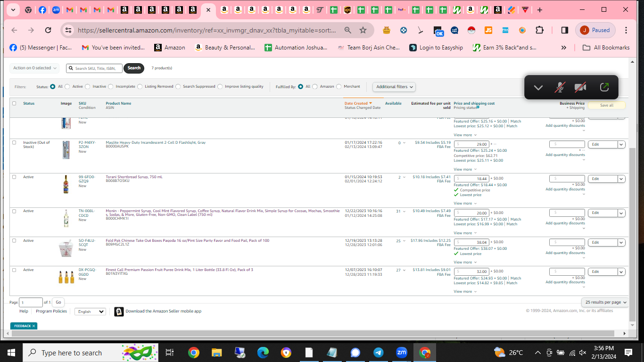Open Edit dropdown arrow for Finest Call Puree

(621, 272)
